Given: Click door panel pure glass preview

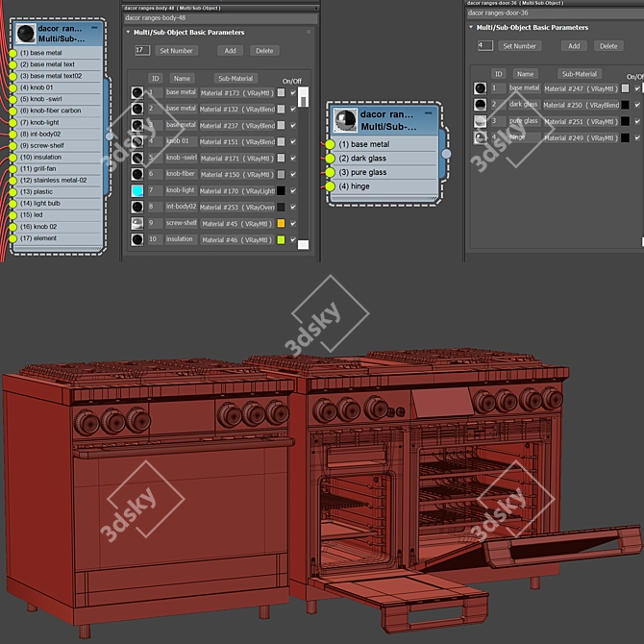Looking at the screenshot, I should (481, 121).
